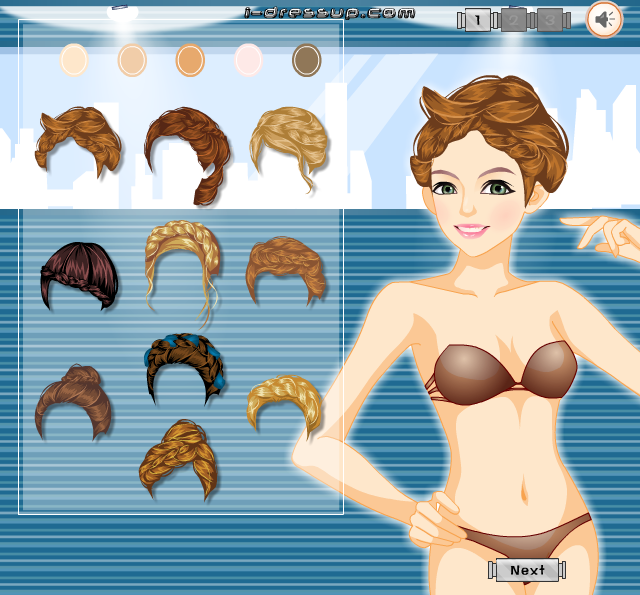Go to step 1 tab
Viewport: 640px width, 595px height.
(x=477, y=20)
